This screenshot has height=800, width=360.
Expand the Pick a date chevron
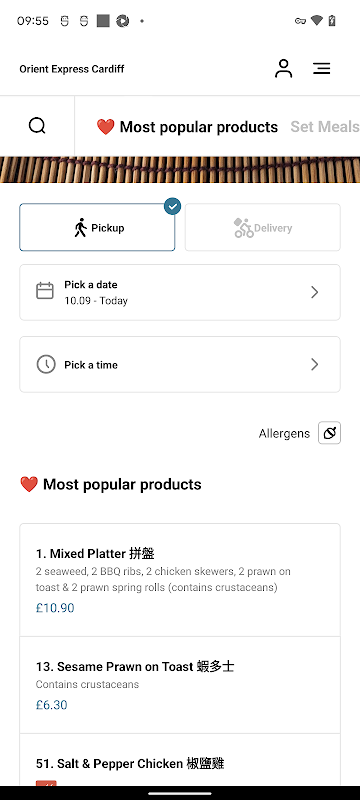pyautogui.click(x=315, y=292)
